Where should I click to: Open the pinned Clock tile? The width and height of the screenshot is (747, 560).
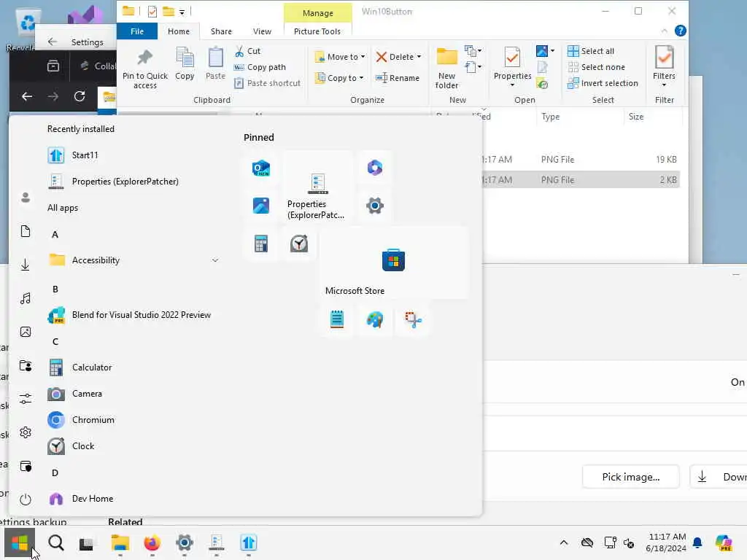[298, 244]
